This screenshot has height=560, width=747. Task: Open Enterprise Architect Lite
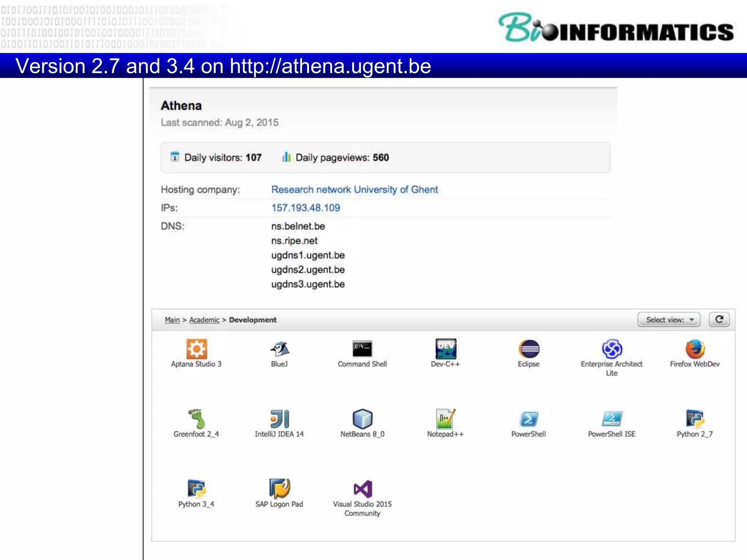coord(612,349)
